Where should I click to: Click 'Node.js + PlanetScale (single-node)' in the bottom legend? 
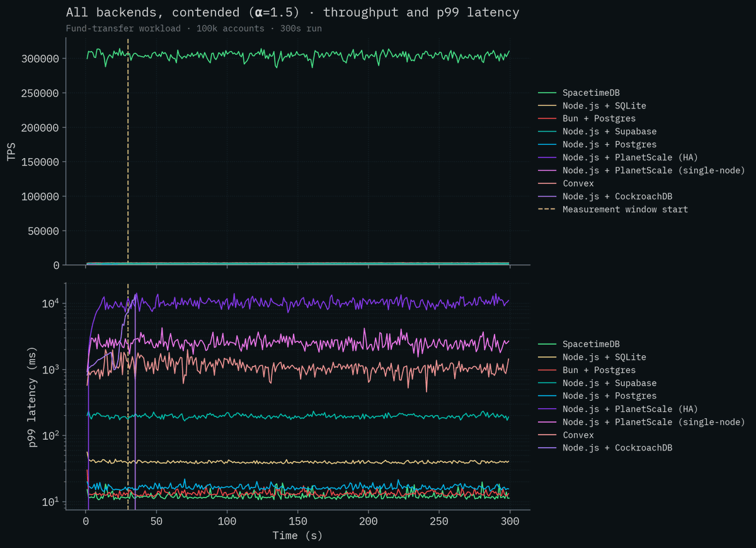tap(654, 421)
